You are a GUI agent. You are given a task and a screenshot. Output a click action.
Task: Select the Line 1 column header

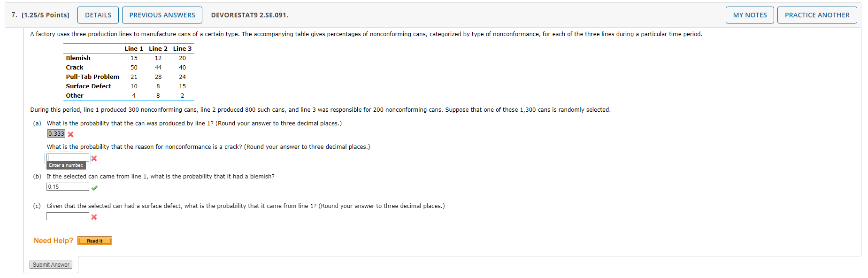point(133,48)
